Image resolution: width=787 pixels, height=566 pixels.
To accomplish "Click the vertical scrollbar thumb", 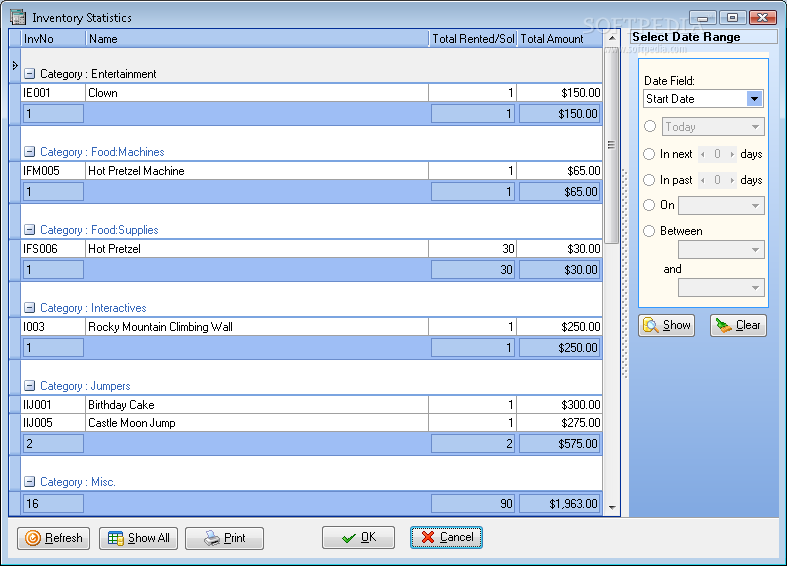I will point(611,145).
